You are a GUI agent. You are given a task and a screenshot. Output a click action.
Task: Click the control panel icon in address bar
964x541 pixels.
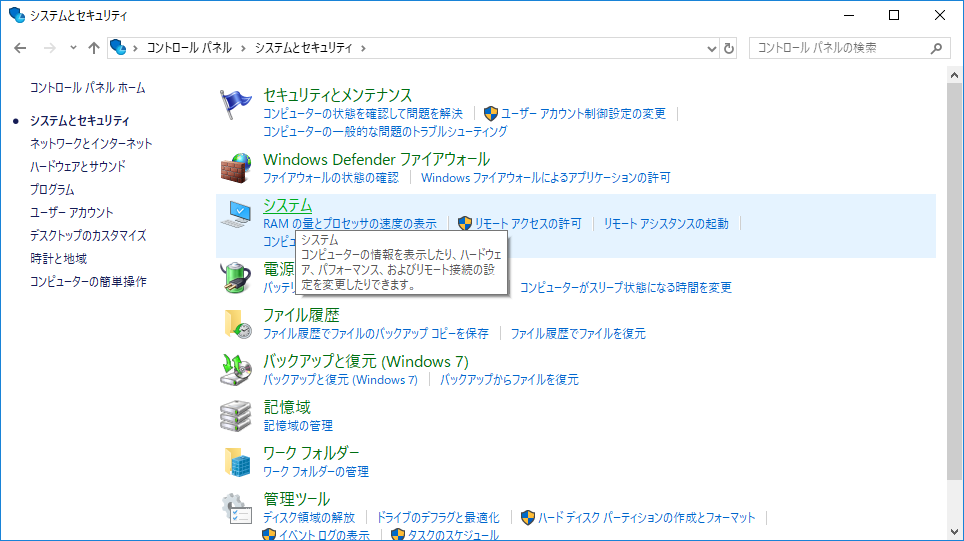[x=118, y=47]
